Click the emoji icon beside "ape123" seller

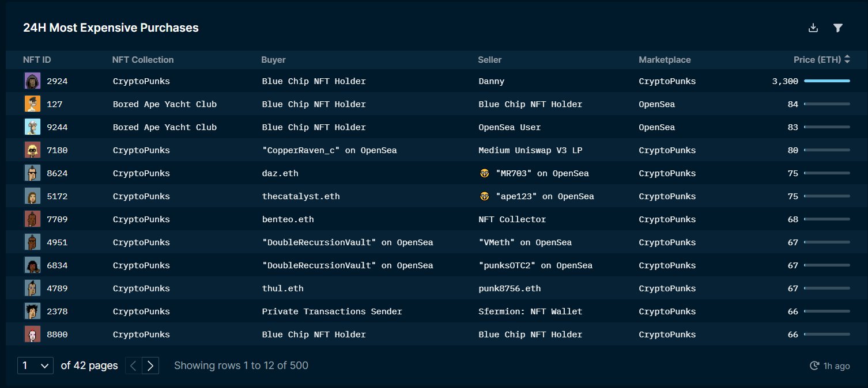point(484,196)
